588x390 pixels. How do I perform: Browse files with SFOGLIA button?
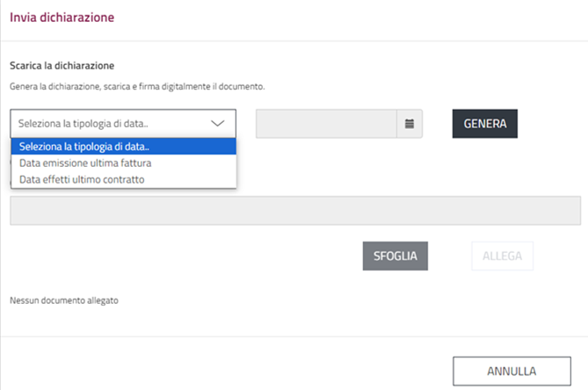(x=396, y=256)
